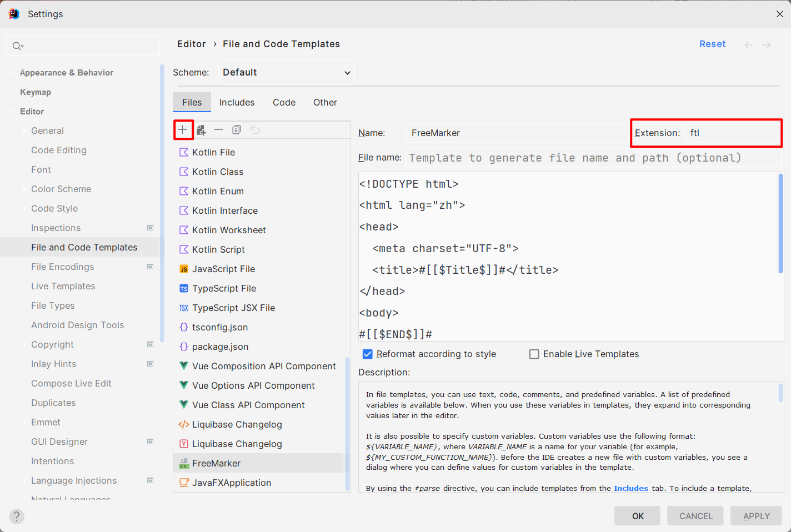Uncheck Reformat according to style

(x=367, y=354)
